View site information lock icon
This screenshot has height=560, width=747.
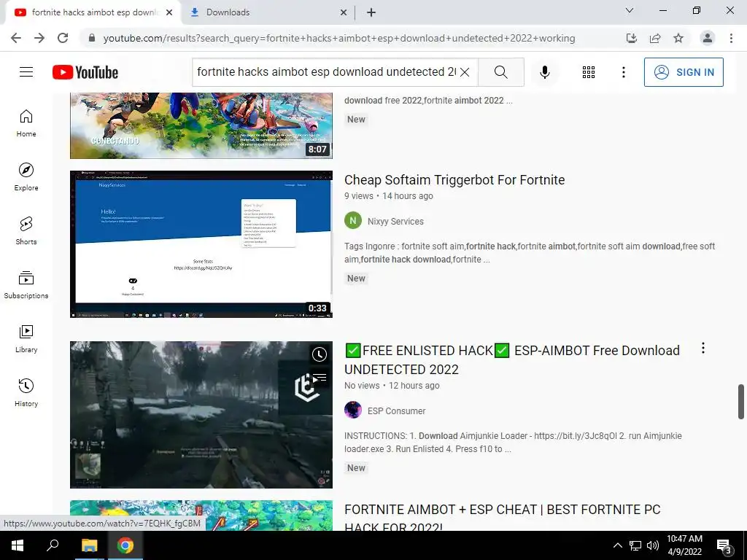click(92, 38)
